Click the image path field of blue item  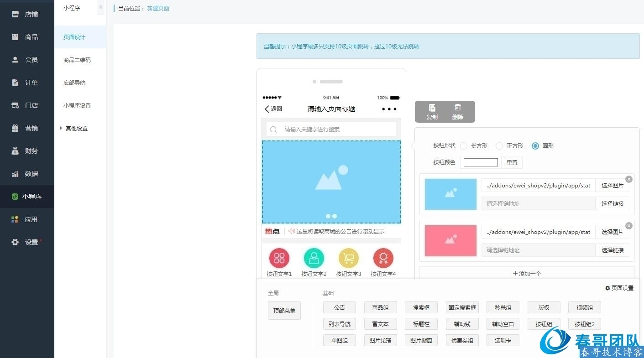coord(539,186)
